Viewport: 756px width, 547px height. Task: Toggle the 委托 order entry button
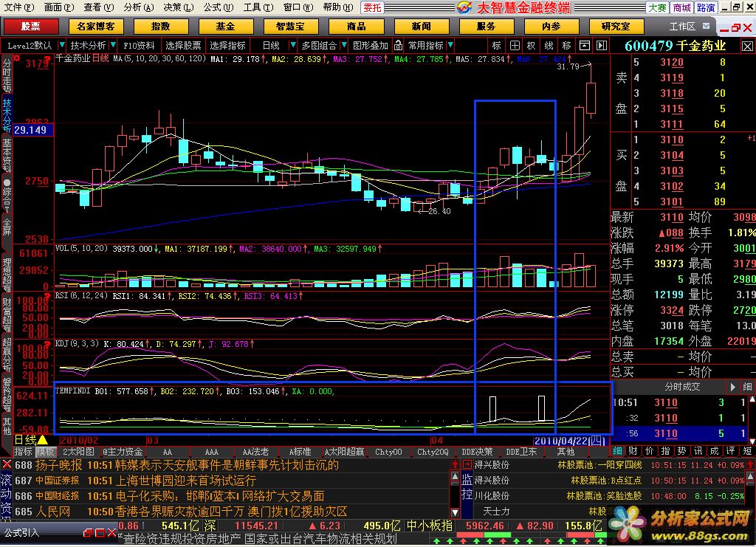(372, 7)
